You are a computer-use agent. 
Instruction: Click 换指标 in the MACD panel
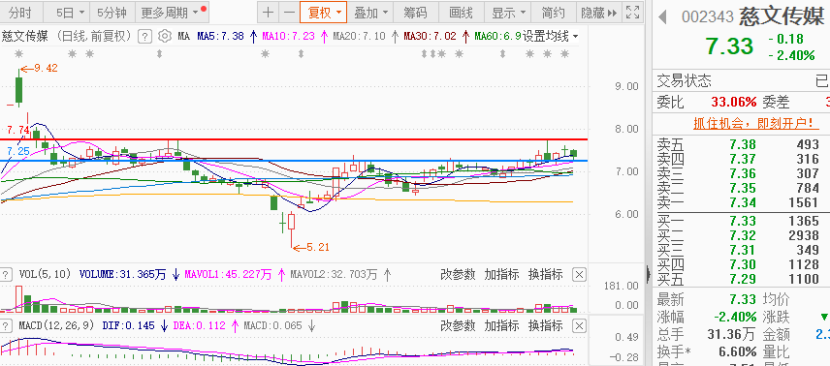(x=545, y=325)
